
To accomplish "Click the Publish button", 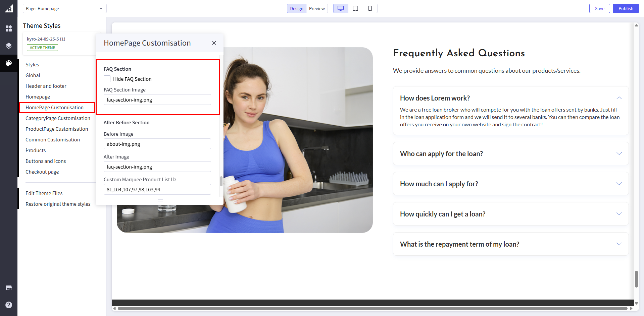I will 626,8.
